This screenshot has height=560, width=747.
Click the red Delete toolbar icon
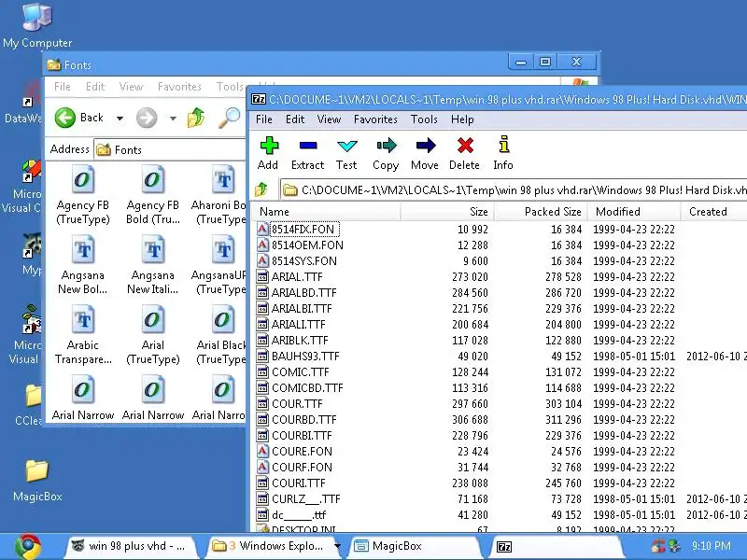(x=464, y=153)
